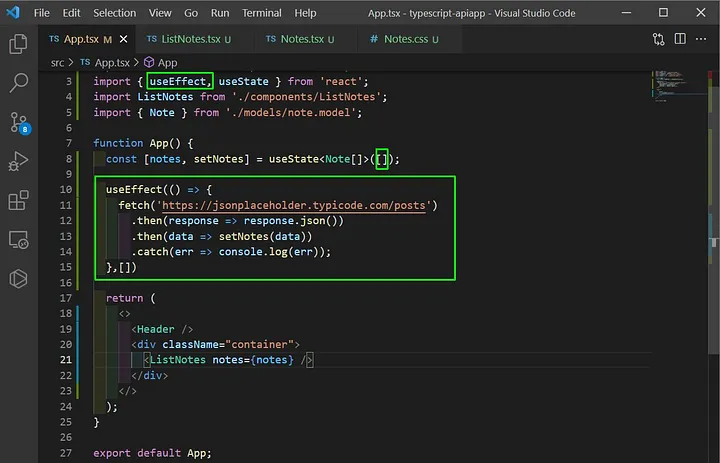Click the src breadcrumb segment

coord(57,62)
